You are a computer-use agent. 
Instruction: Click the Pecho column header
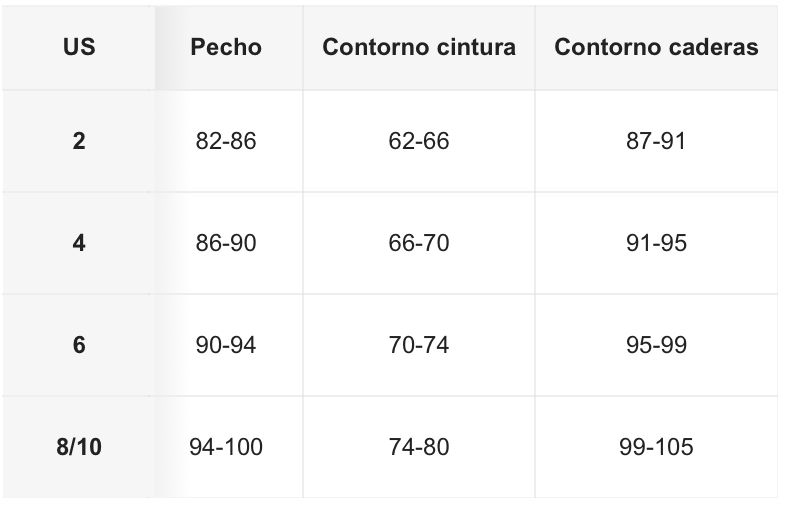pyautogui.click(x=226, y=47)
